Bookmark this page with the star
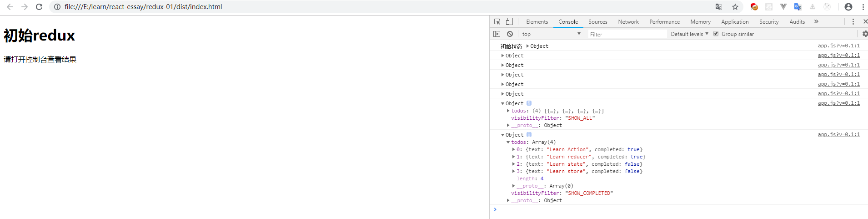 click(x=735, y=7)
